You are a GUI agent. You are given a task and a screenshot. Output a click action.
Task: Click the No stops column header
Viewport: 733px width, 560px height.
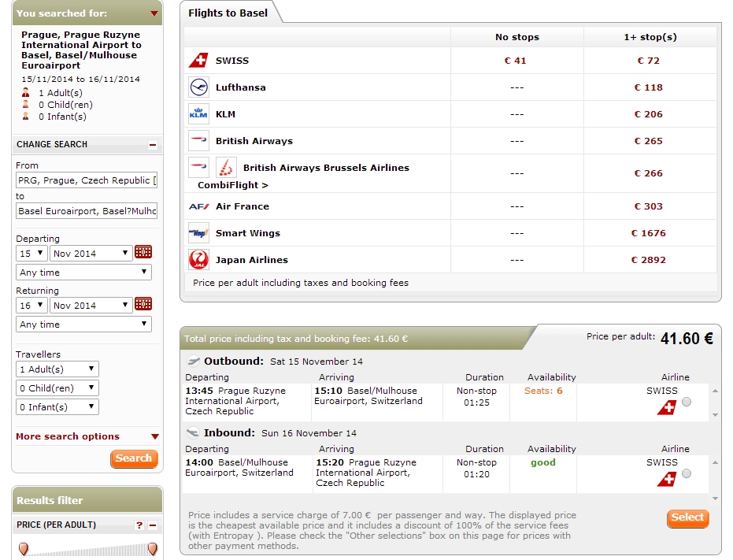tap(517, 37)
